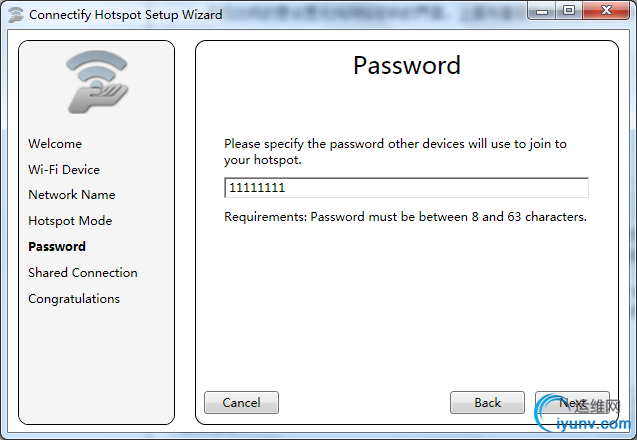The image size is (637, 440).
Task: Open the Shared Connection step
Action: pyautogui.click(x=83, y=273)
